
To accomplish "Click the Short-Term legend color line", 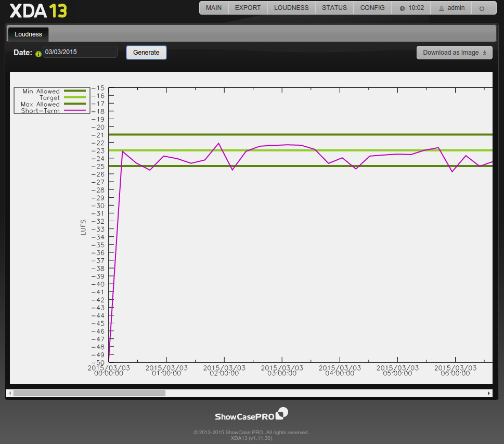I will coord(74,111).
